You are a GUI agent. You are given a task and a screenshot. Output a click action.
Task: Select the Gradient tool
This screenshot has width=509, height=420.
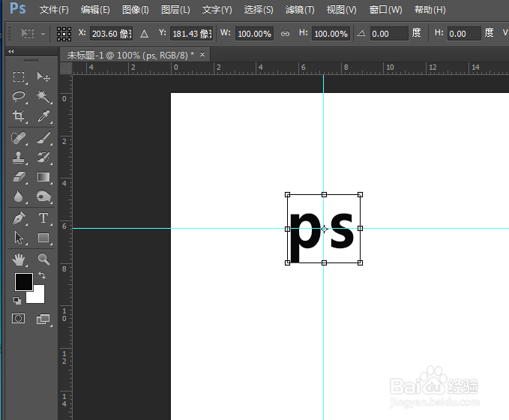point(43,177)
